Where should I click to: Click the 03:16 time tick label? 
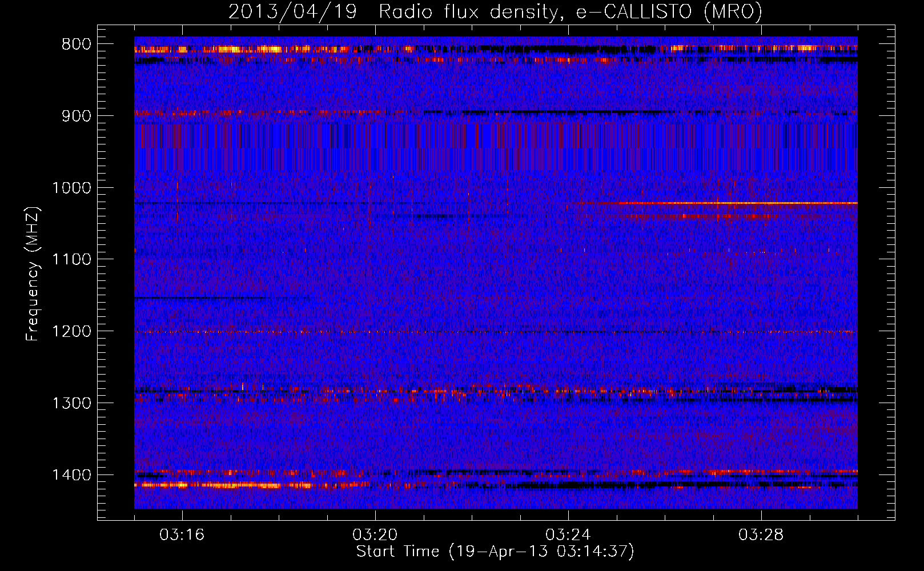[x=182, y=534]
